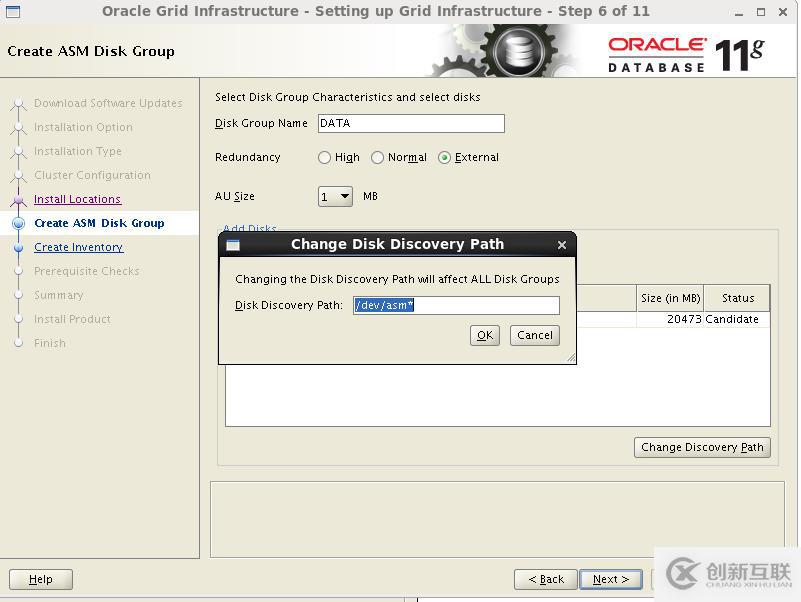Select External redundancy radio button
Viewport: 801px width, 602px height.
(444, 157)
